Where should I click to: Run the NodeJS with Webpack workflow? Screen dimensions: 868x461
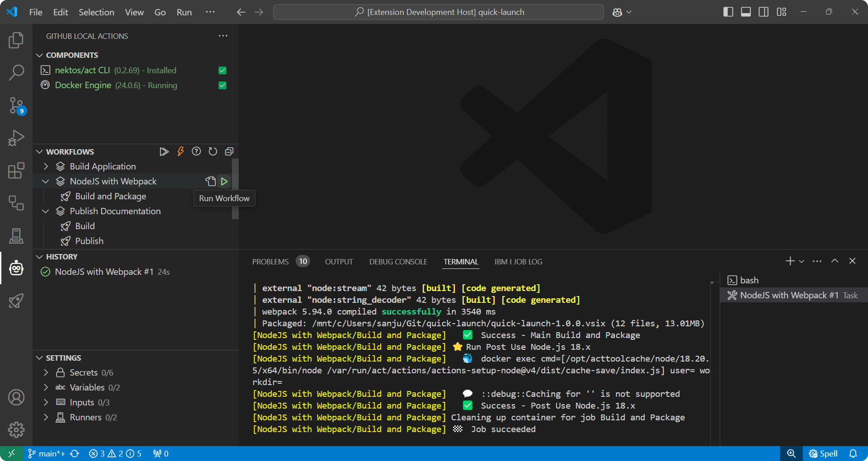pyautogui.click(x=225, y=181)
